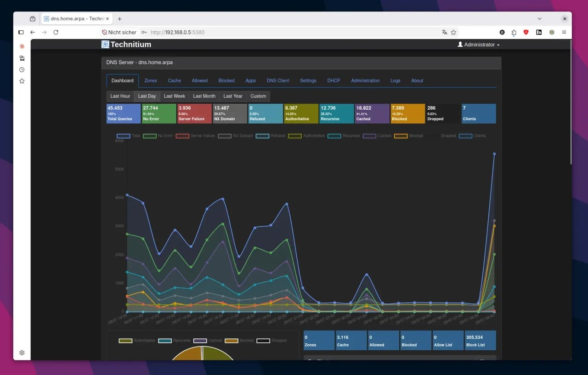Viewport: 588px width, 375px height.
Task: Go to the DHCP tab
Action: pyautogui.click(x=334, y=81)
